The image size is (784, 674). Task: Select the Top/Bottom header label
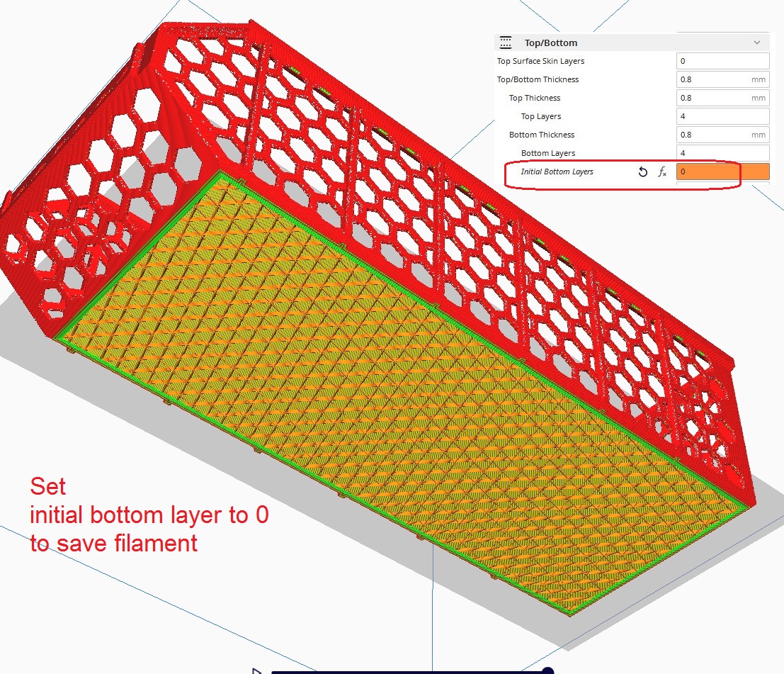pos(550,43)
